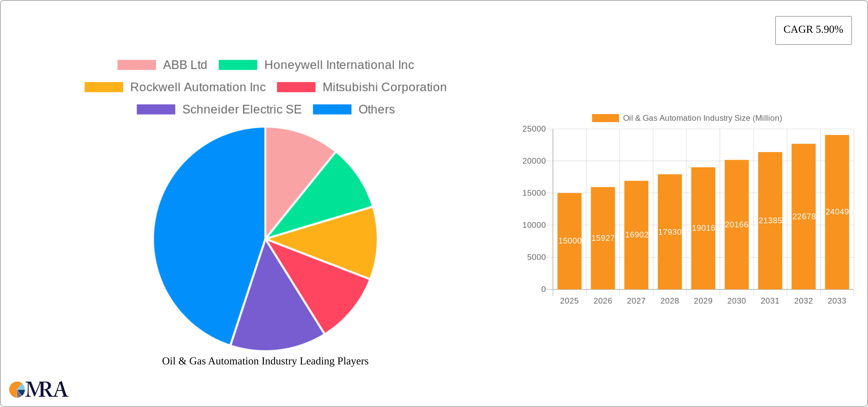Click the 2026 bar showing 15927
The width and height of the screenshot is (868, 407).
(603, 238)
